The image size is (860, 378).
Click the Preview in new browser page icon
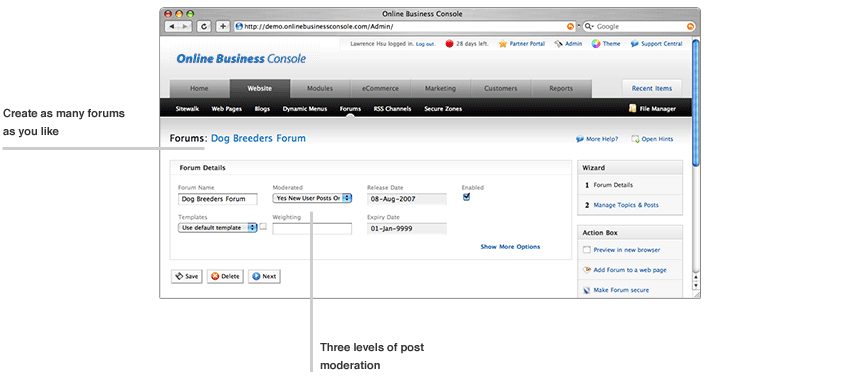point(586,250)
